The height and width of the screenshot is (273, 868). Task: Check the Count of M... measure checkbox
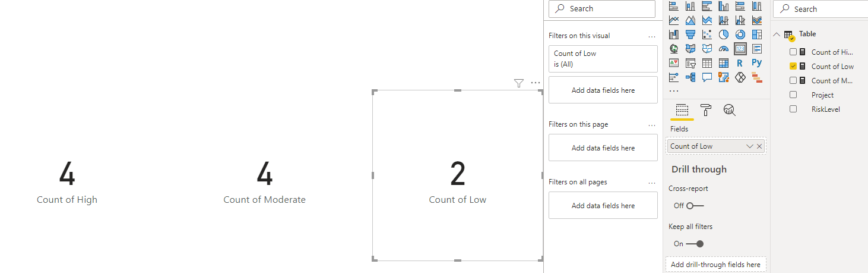[x=793, y=80]
